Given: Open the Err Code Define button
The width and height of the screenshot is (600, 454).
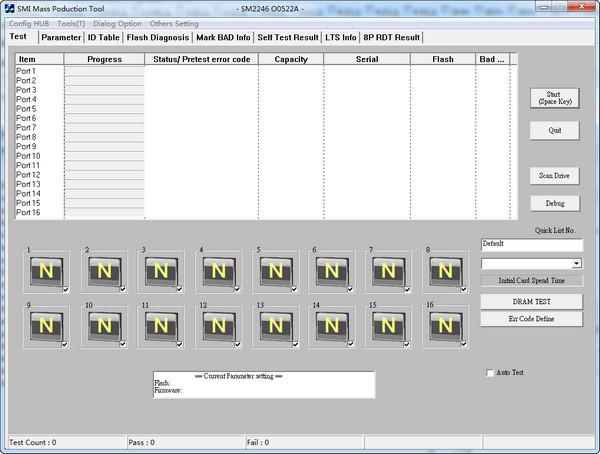Looking at the screenshot, I should click(x=532, y=319).
